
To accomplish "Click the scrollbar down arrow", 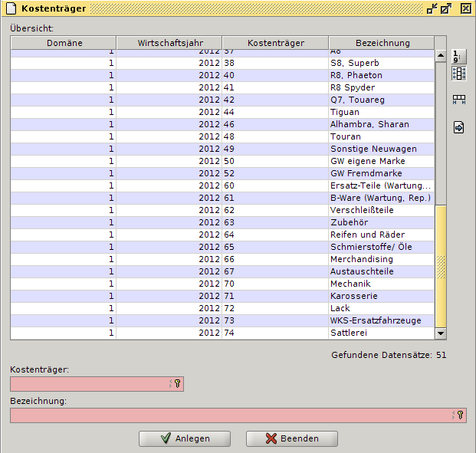I will point(441,333).
